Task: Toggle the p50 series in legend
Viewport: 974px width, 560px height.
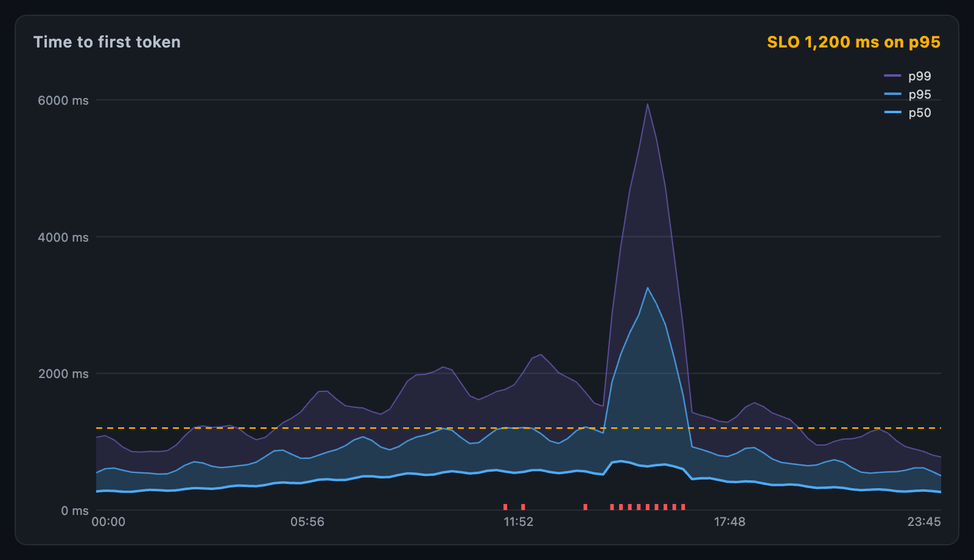Action: pos(908,113)
